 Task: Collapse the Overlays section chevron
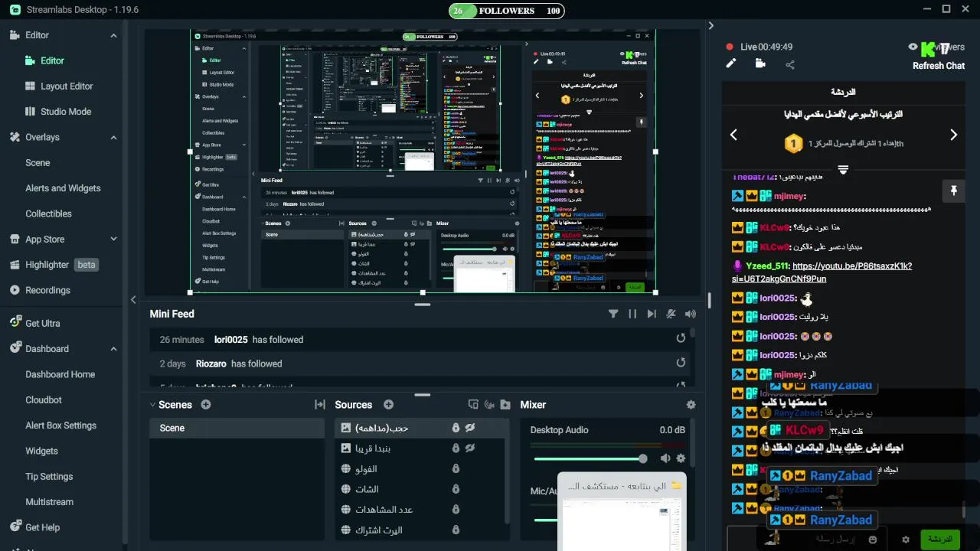(x=113, y=138)
